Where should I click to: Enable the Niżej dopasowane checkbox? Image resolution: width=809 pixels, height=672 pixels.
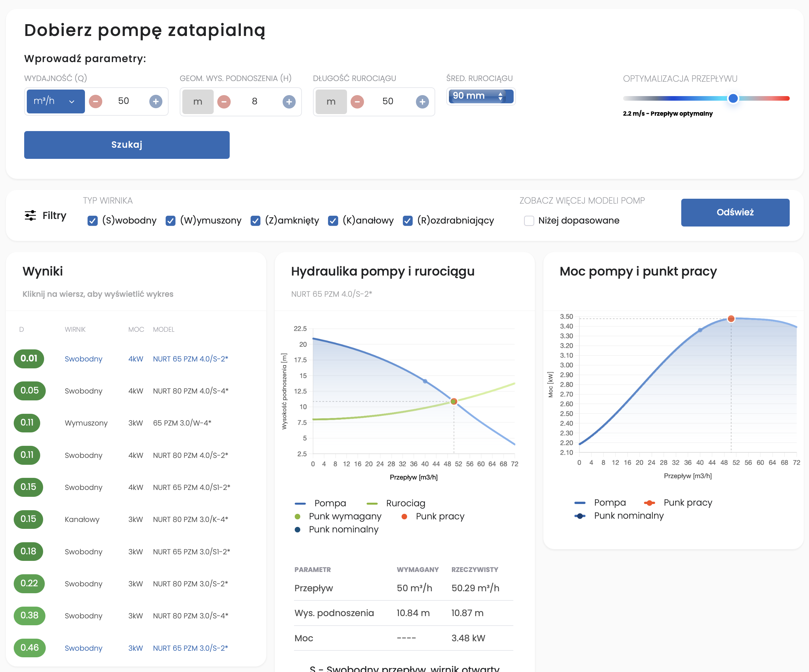(529, 221)
